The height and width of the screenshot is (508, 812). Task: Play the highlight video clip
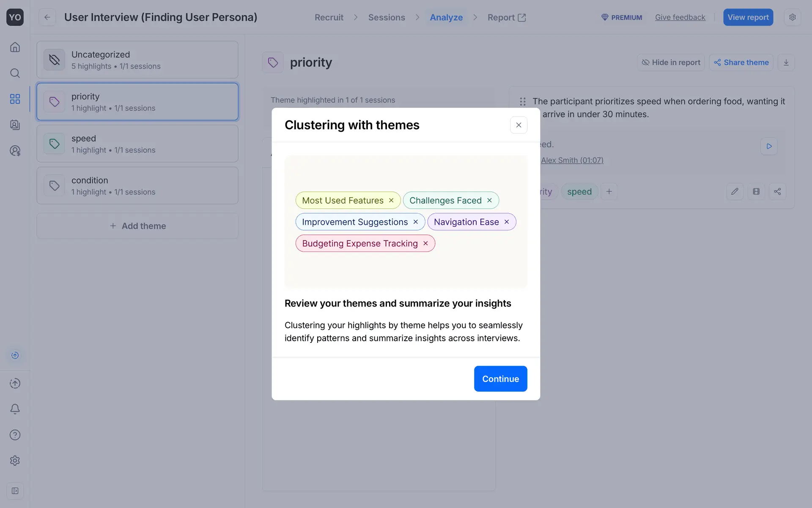769,146
